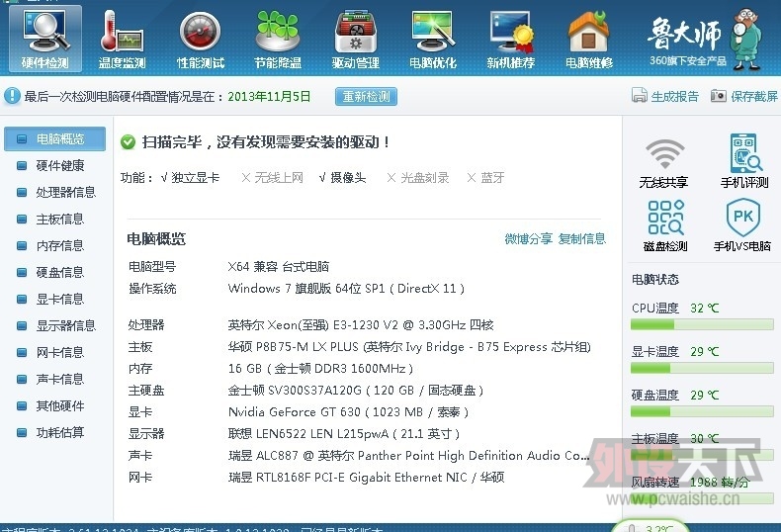Click the CPU温度 progress bar
Screen dimensions: 781x532
point(702,324)
